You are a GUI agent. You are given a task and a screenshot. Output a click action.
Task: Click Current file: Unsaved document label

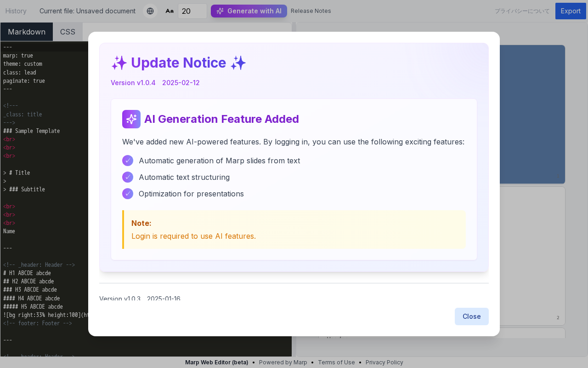[87, 11]
